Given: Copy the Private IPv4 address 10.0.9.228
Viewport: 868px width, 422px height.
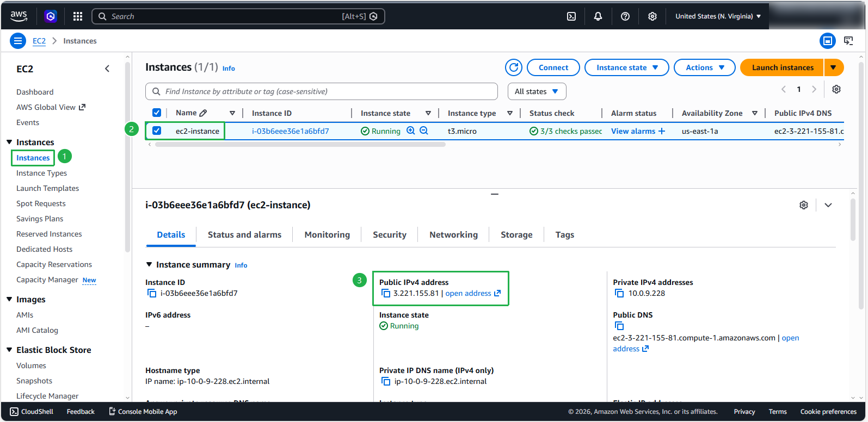Looking at the screenshot, I should coord(619,293).
